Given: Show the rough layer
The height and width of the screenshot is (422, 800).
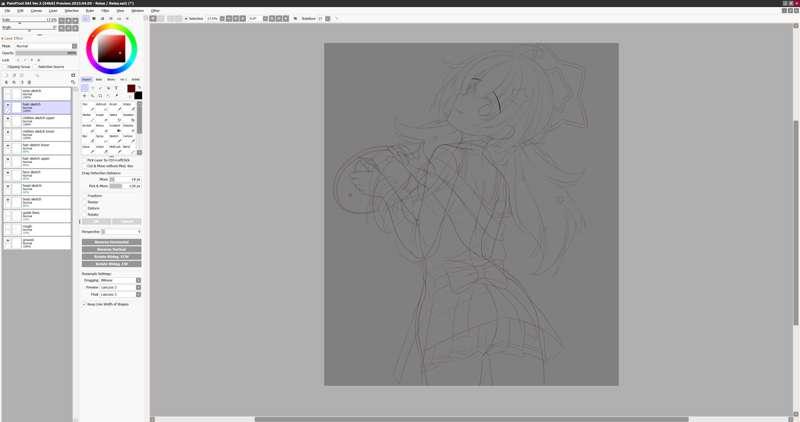Looking at the screenshot, I should click(8, 227).
